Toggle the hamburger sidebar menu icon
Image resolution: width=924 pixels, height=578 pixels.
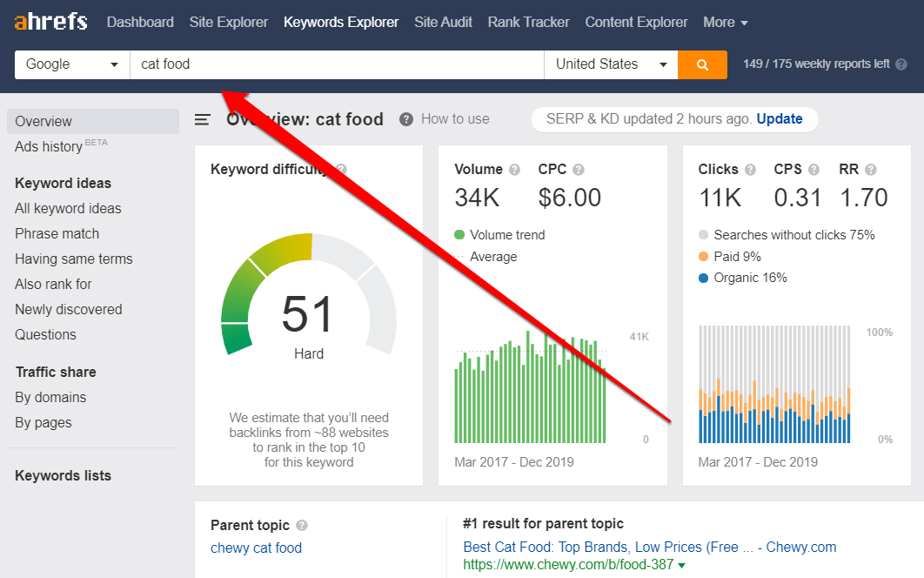pos(202,120)
